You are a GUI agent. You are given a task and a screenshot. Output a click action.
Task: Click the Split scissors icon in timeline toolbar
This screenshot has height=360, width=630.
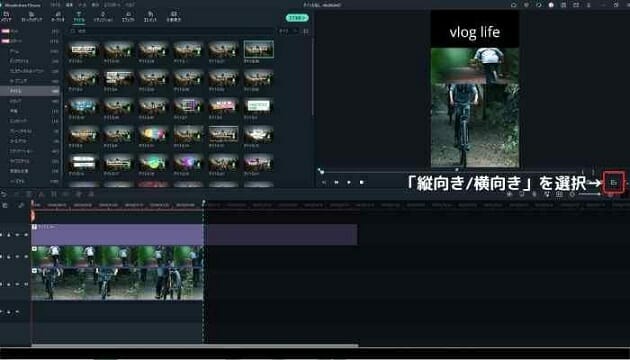pos(42,194)
